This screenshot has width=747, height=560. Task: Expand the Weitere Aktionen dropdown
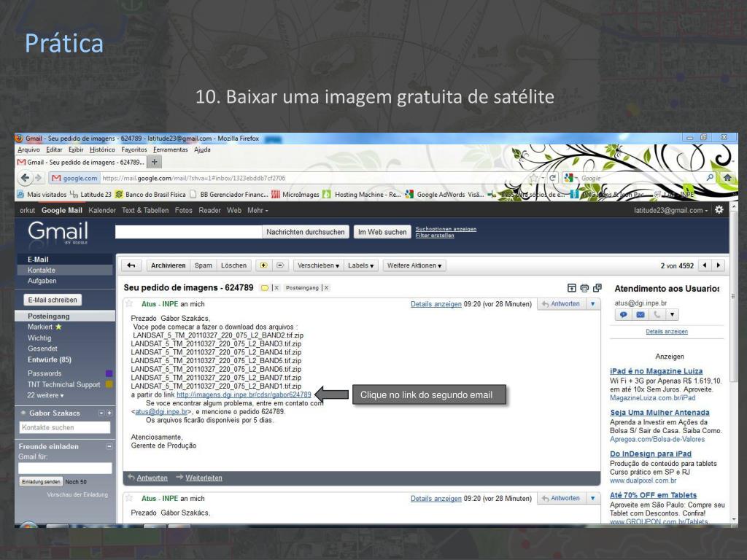[414, 265]
